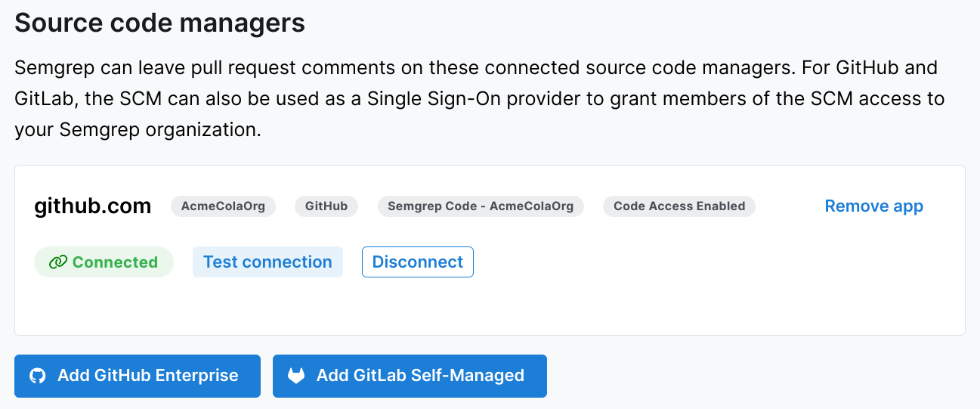Screen dimensions: 980x409
Task: Click the AcmeColaOrg badge
Action: 223,206
